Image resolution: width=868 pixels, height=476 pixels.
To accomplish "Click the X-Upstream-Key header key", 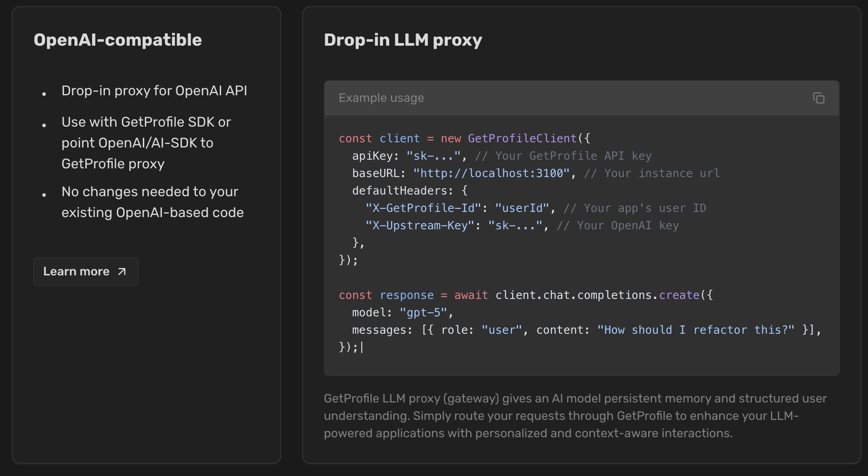I will point(420,225).
